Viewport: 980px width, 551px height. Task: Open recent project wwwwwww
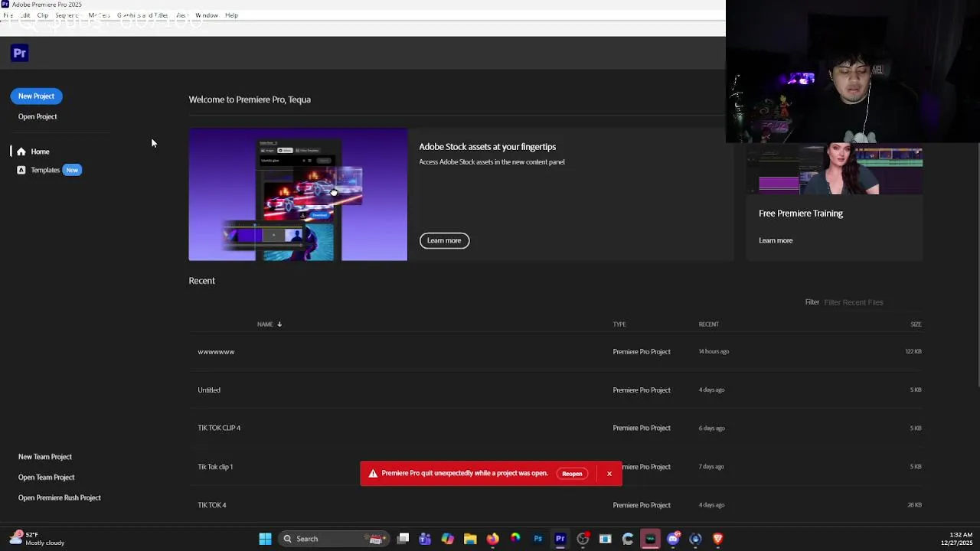point(556,352)
